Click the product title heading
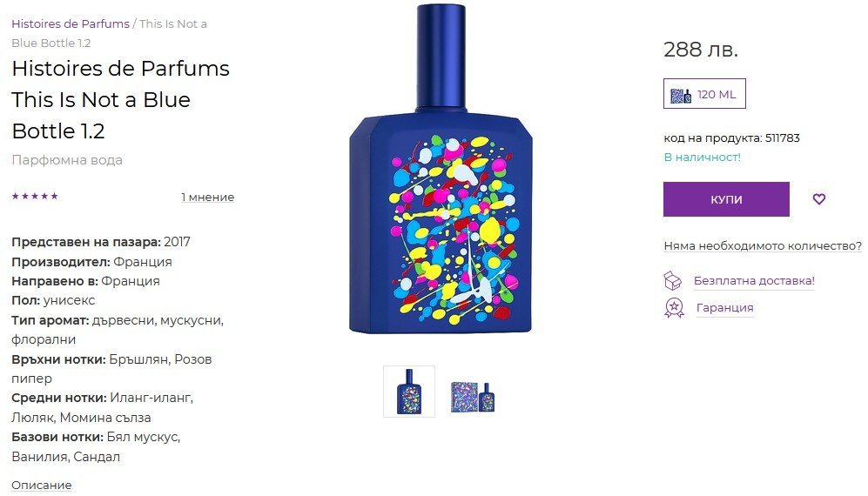This screenshot has width=868, height=496. [x=120, y=100]
